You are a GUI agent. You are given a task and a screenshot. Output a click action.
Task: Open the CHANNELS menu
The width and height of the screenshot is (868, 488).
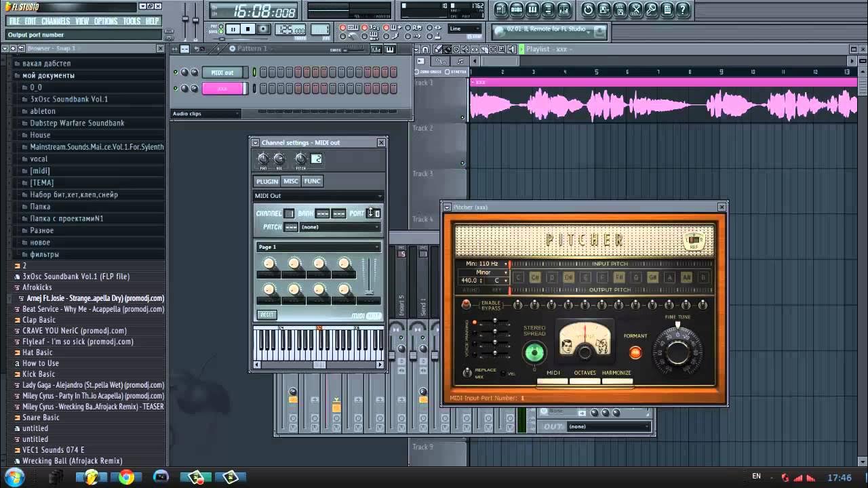click(x=56, y=21)
